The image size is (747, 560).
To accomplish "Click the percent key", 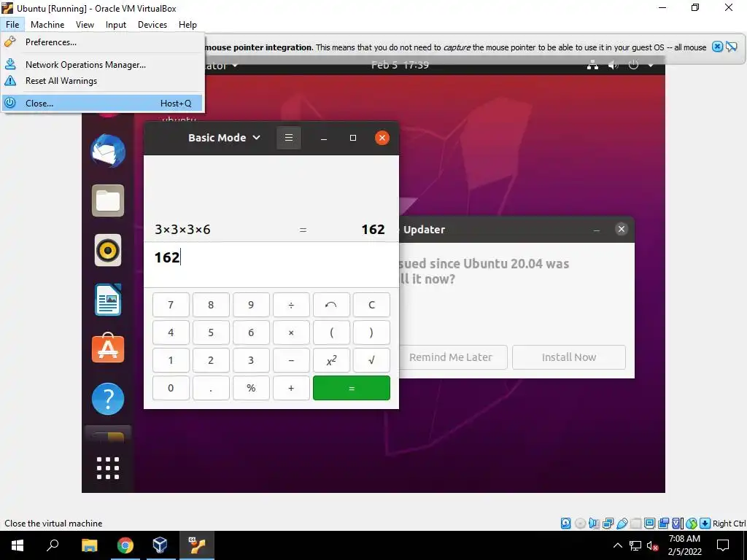I will [x=251, y=388].
